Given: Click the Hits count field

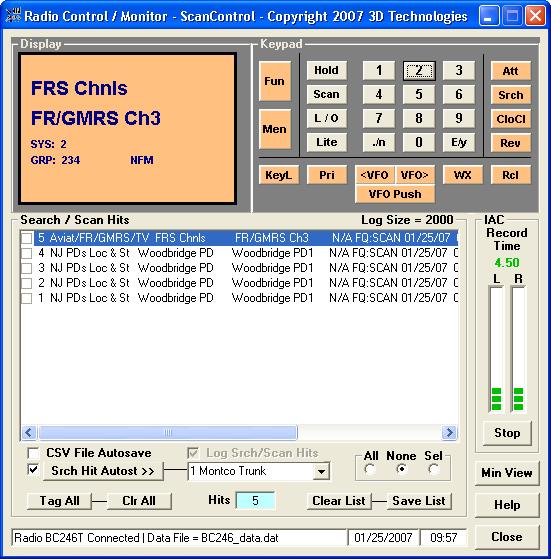Looking at the screenshot, I should point(255,501).
